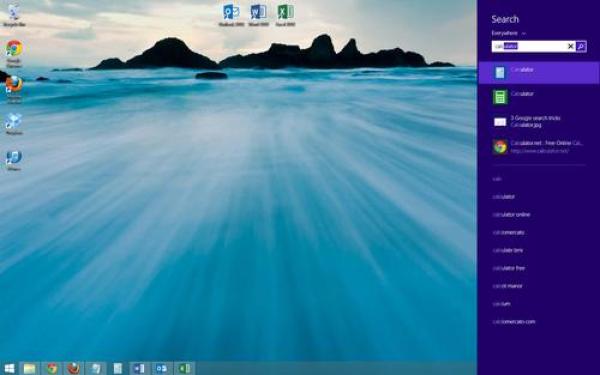Select the Outlook 2013 desktop shortcut

tap(231, 15)
